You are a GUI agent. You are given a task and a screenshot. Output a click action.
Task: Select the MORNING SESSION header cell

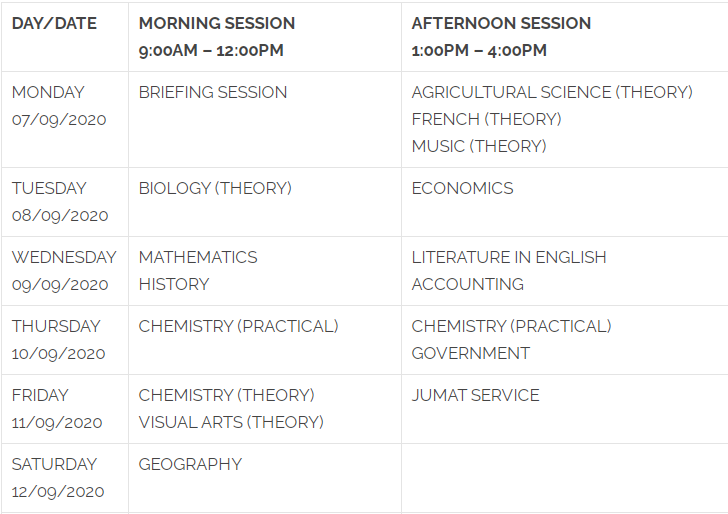click(x=265, y=37)
